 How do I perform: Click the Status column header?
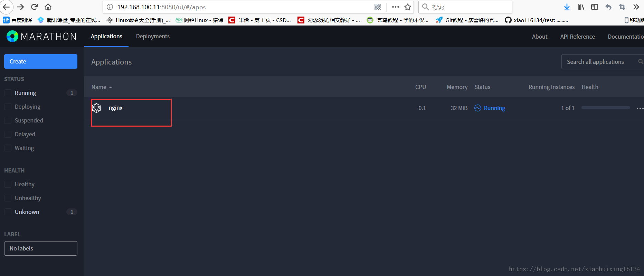coord(482,87)
